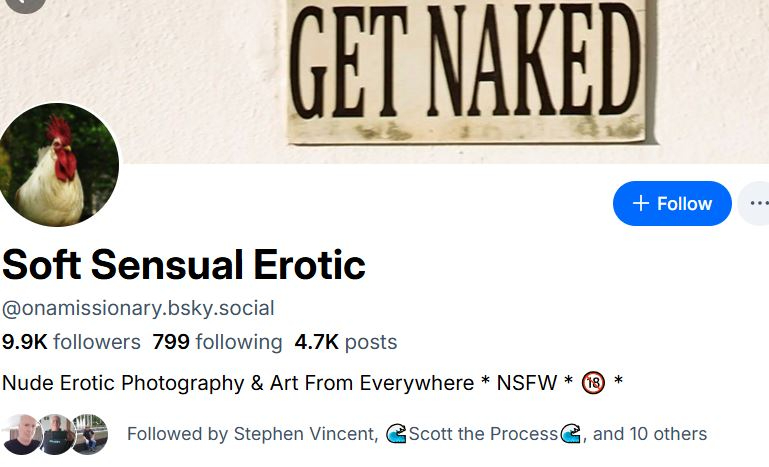769x467 pixels.
Task: Open the rooster profile avatar
Action: point(59,165)
